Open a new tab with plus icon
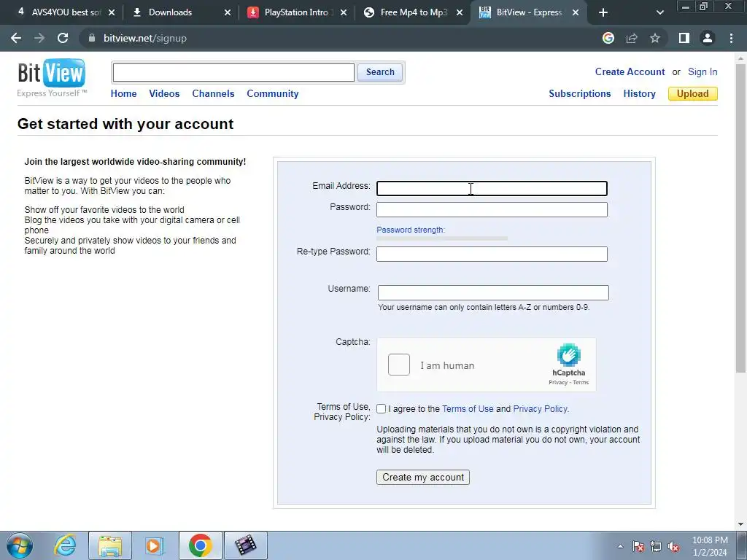Image resolution: width=747 pixels, height=560 pixels. coord(603,12)
